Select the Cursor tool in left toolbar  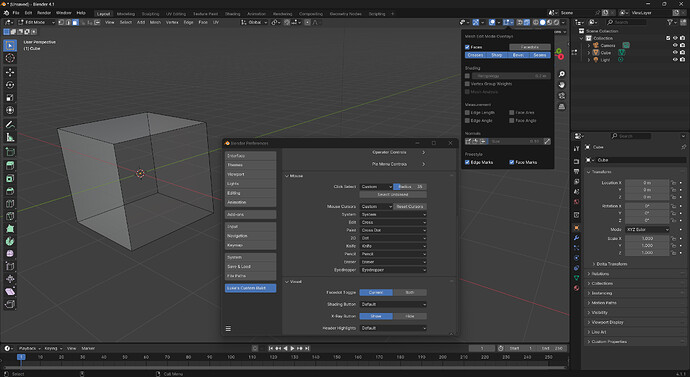(10, 58)
